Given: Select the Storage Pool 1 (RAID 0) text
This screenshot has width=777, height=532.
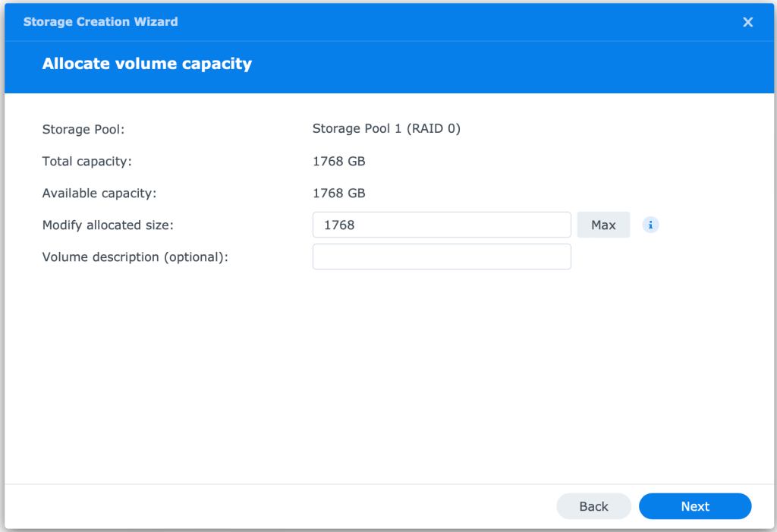Looking at the screenshot, I should 386,129.
